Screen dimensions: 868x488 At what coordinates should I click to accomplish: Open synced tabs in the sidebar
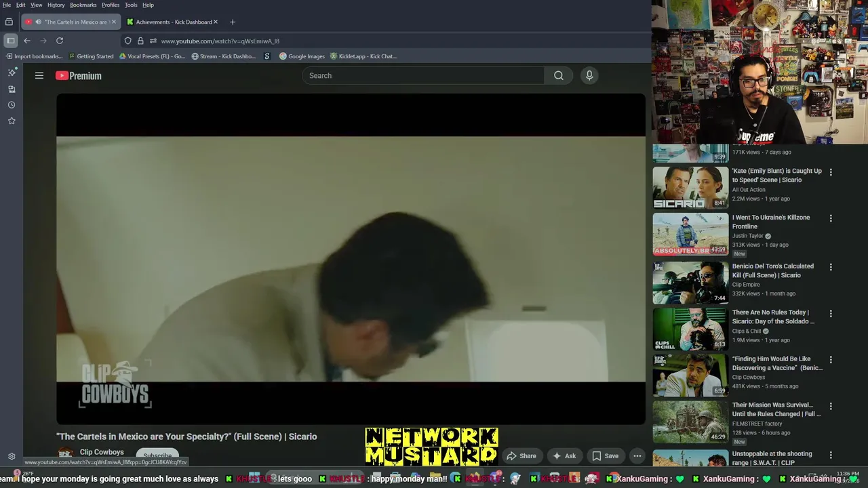point(12,89)
